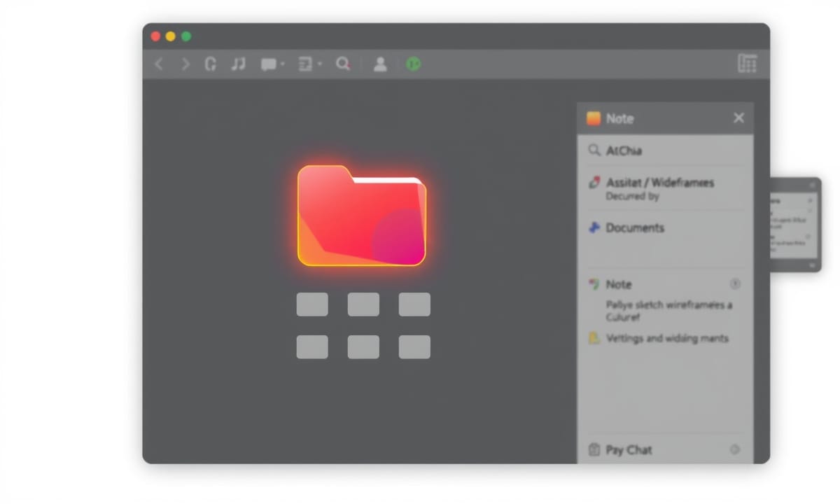Select the glowing red folder

[x=361, y=215]
